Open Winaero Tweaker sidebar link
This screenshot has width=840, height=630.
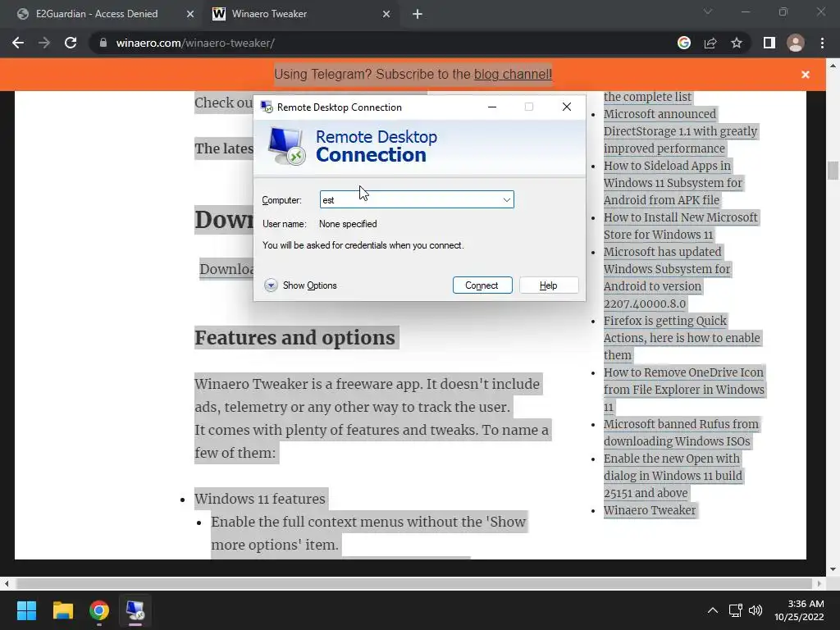point(650,510)
